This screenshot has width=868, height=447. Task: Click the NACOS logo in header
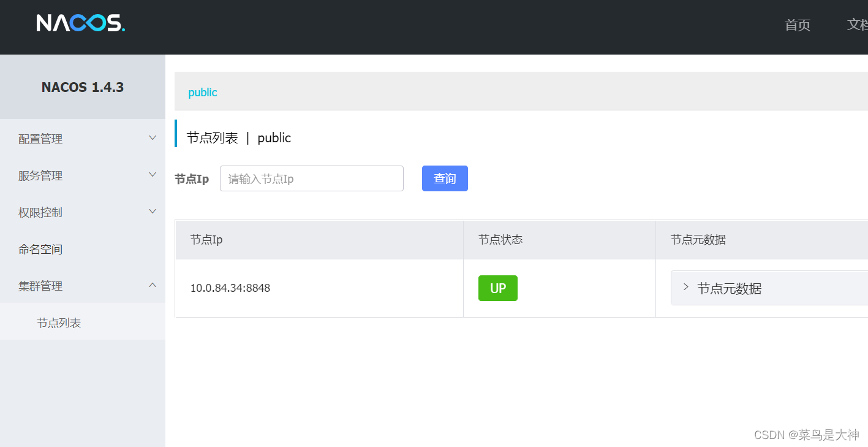tap(80, 23)
